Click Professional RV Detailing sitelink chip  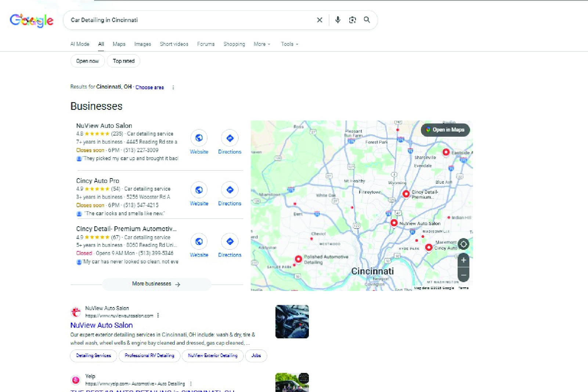click(x=149, y=356)
